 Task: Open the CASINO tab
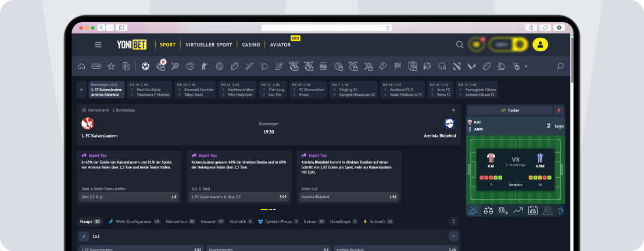click(x=251, y=45)
